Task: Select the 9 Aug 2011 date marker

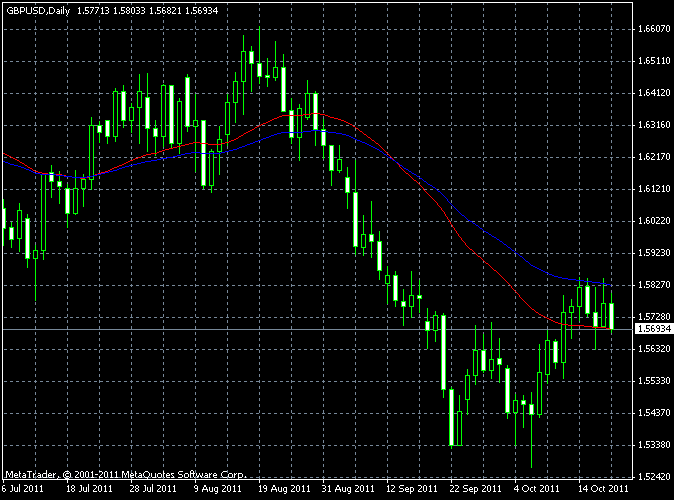Action: click(218, 490)
